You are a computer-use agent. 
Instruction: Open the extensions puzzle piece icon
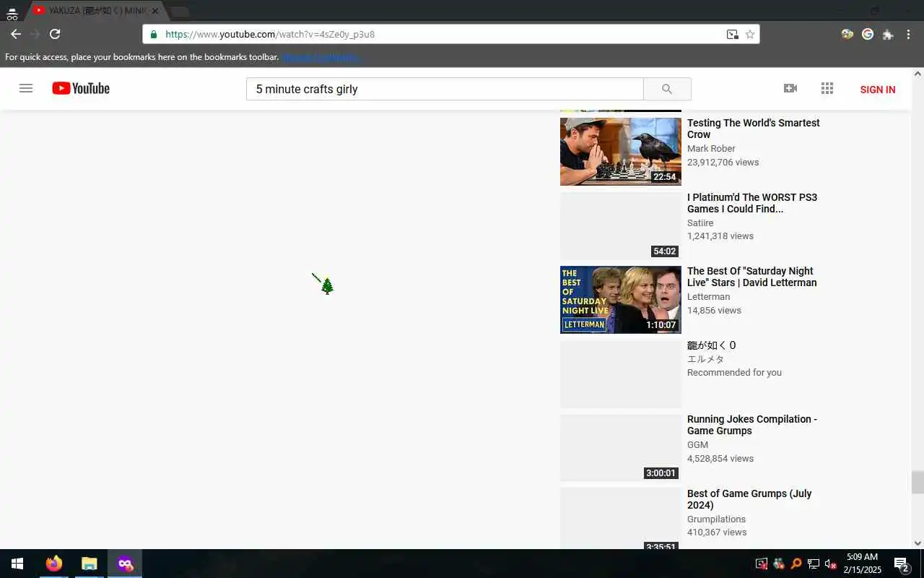(888, 34)
